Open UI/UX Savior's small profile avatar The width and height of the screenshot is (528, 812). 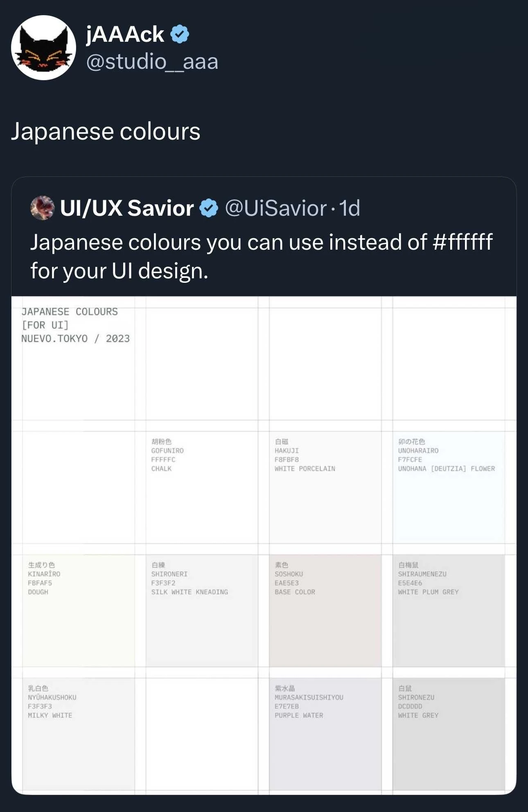[42, 208]
